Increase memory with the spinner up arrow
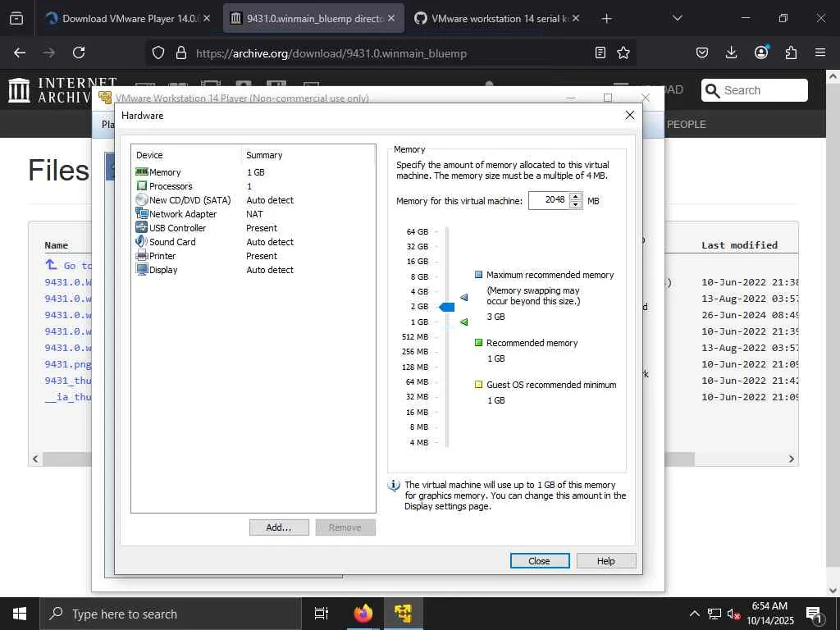 click(575, 197)
